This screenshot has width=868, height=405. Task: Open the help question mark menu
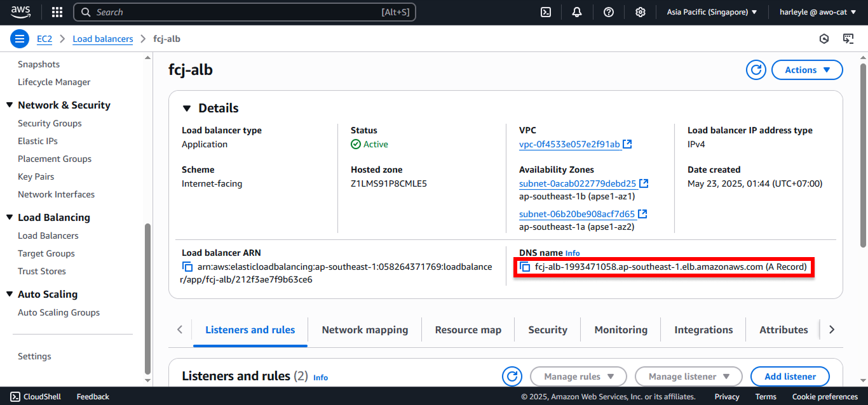[x=609, y=12]
